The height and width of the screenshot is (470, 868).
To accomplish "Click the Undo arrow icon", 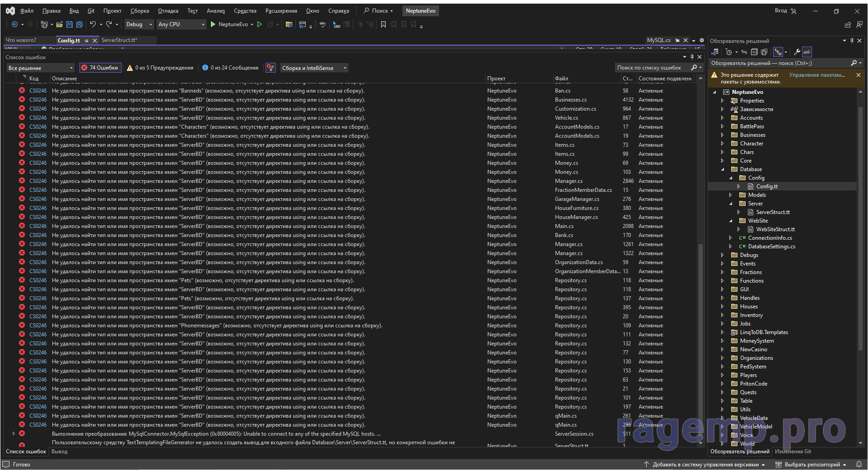I will pyautogui.click(x=93, y=24).
